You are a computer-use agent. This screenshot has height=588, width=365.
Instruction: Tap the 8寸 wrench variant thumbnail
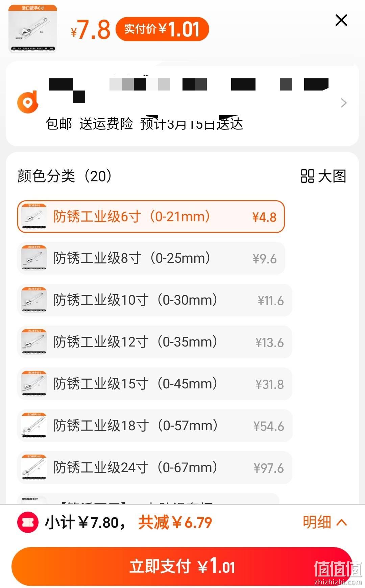coord(34,258)
